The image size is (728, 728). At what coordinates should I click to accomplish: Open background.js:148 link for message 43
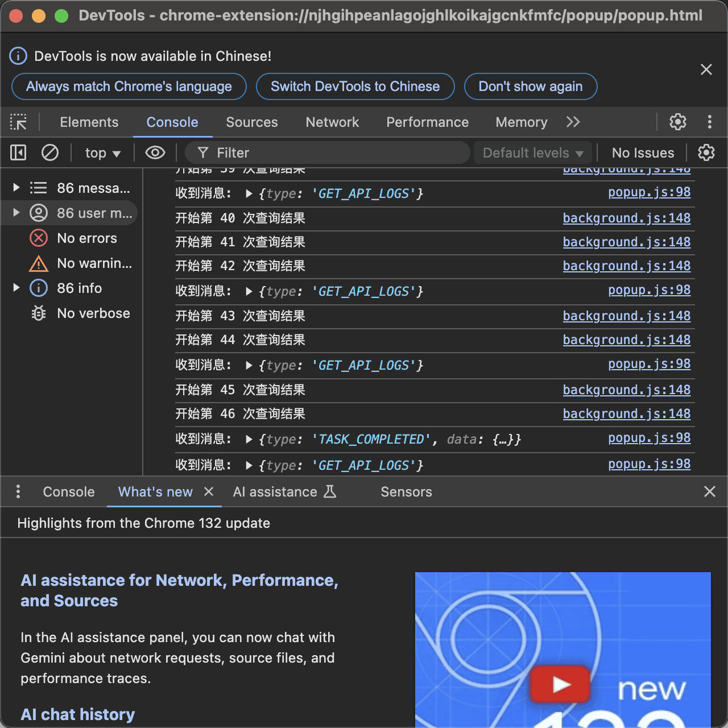(x=627, y=316)
